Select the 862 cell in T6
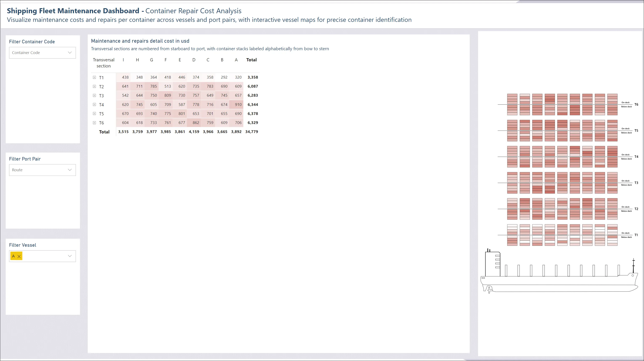The image size is (644, 361). 194,123
